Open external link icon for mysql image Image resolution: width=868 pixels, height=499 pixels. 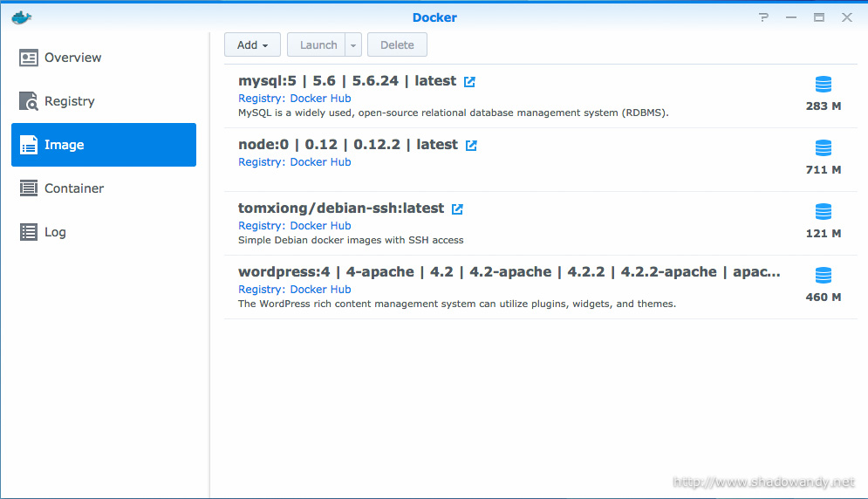click(469, 82)
